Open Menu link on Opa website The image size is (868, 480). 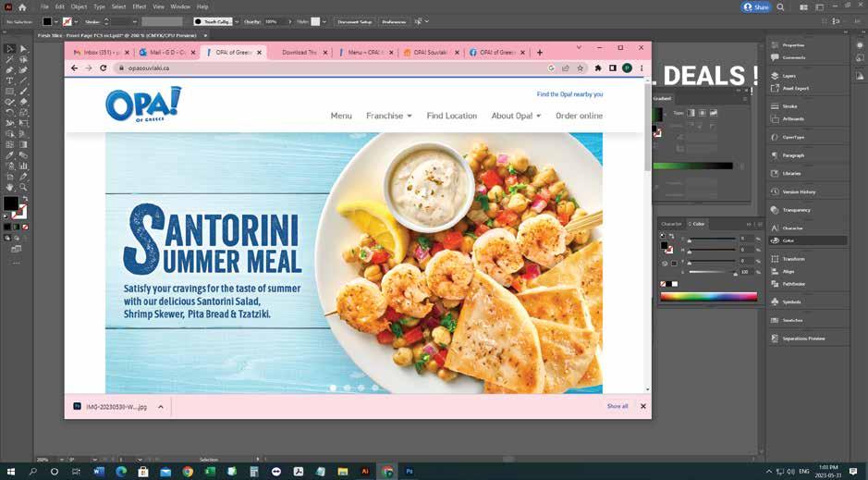pos(341,116)
